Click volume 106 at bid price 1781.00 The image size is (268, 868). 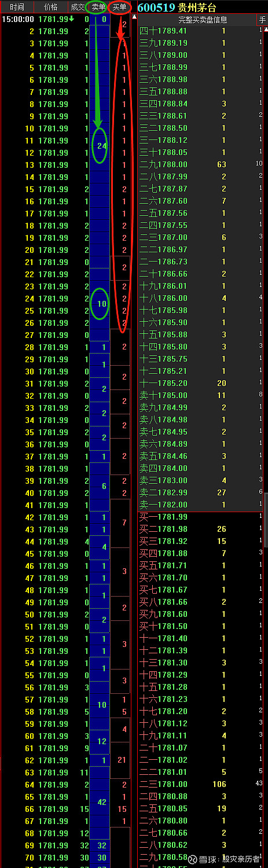click(219, 784)
